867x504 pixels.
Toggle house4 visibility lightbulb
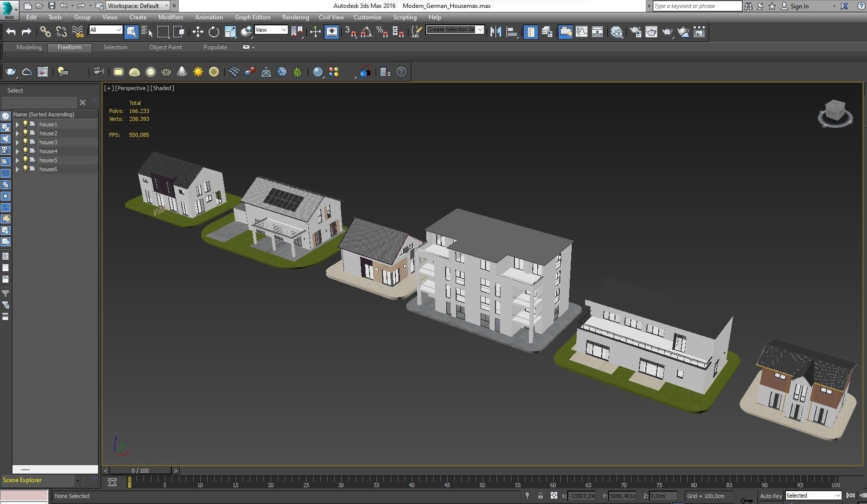click(x=25, y=151)
